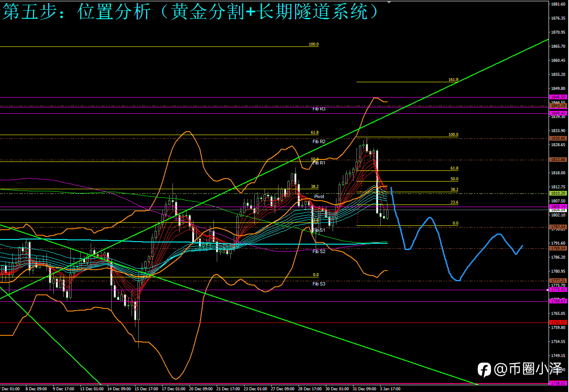Select the Fib R3 pivot label
569x392 pixels.
coord(319,109)
